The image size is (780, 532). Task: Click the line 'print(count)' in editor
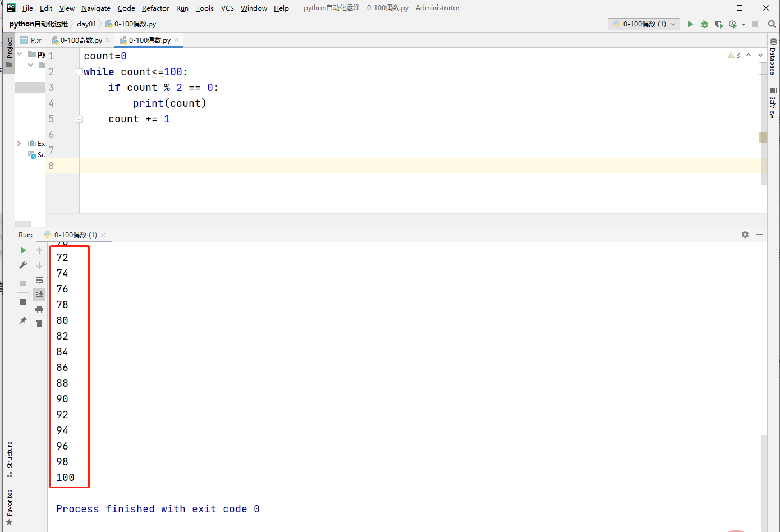[x=169, y=103]
